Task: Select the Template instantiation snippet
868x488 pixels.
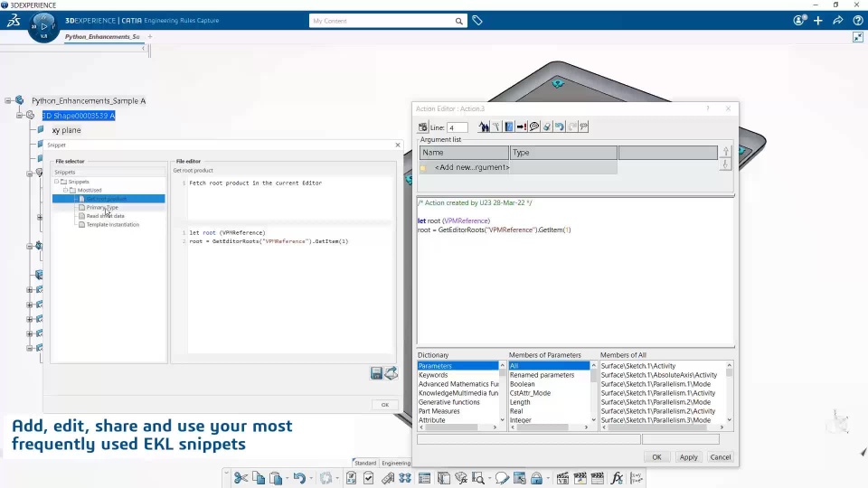Action: click(113, 225)
